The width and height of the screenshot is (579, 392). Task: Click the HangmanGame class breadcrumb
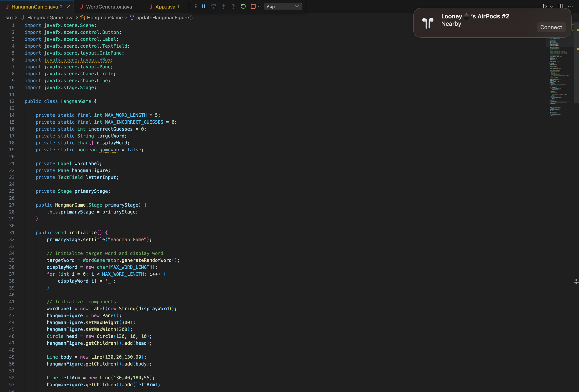105,18
